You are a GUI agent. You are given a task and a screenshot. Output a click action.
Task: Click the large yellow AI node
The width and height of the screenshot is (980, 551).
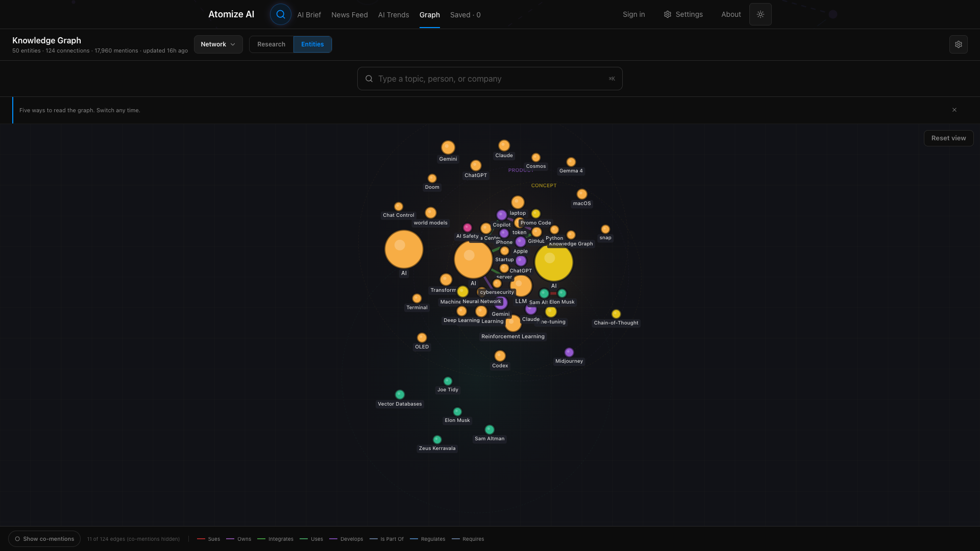[x=554, y=262]
